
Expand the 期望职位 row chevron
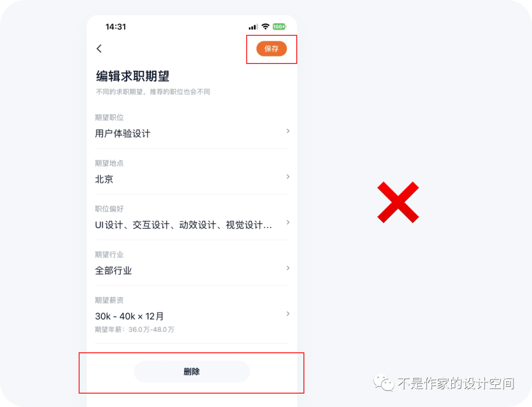tap(288, 131)
